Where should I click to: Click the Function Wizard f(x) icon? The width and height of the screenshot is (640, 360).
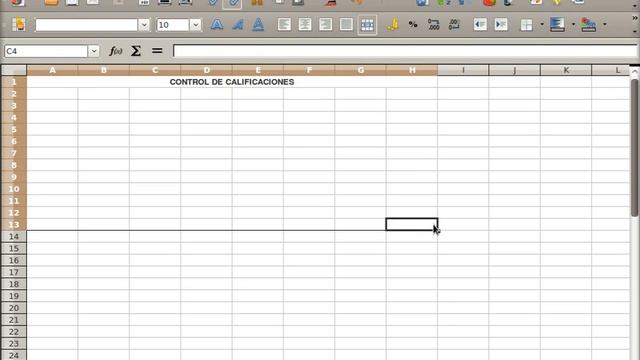[x=116, y=51]
